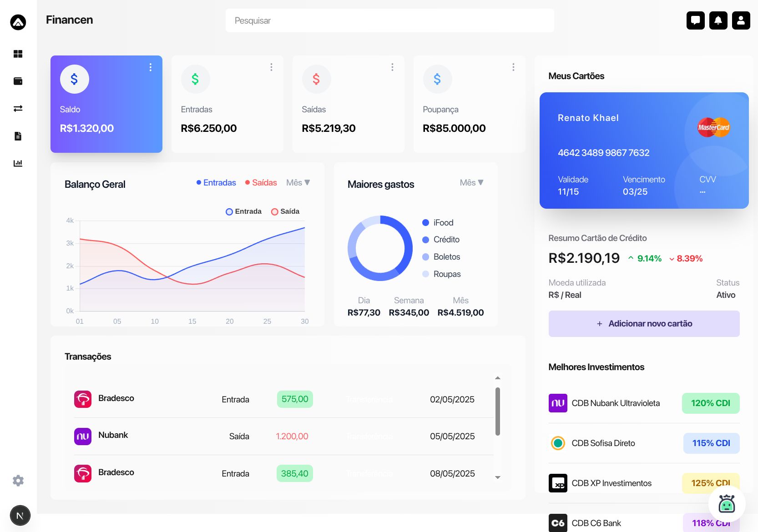
Task: Expand the Mês dropdown in Maiores gastos
Action: pyautogui.click(x=471, y=183)
